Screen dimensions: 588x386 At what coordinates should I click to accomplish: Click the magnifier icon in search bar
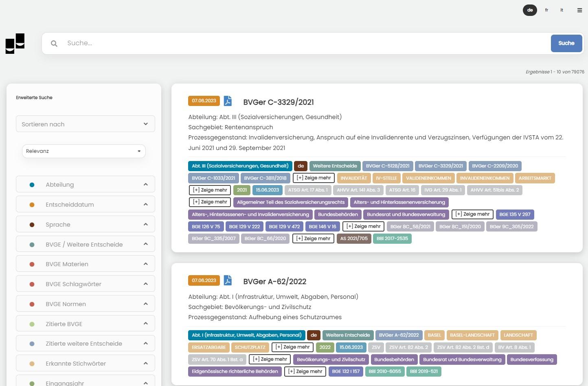click(x=54, y=44)
